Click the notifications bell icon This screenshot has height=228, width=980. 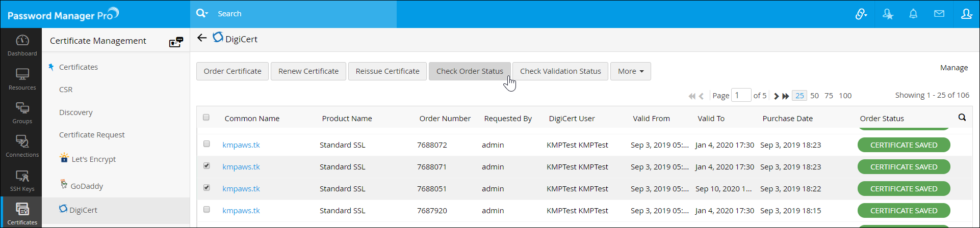click(x=913, y=14)
